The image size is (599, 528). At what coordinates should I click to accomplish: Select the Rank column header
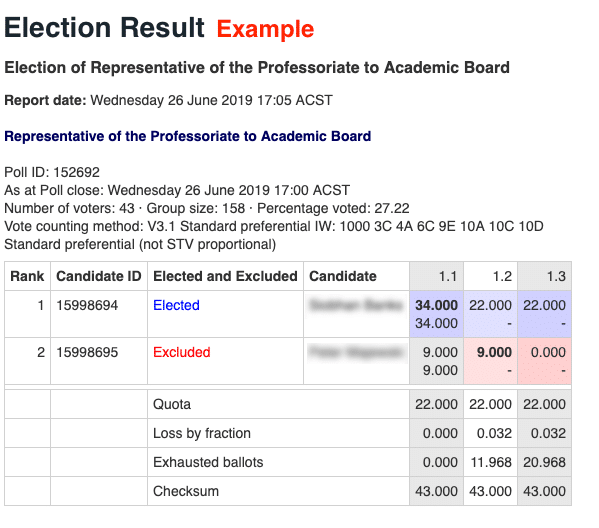tap(27, 276)
